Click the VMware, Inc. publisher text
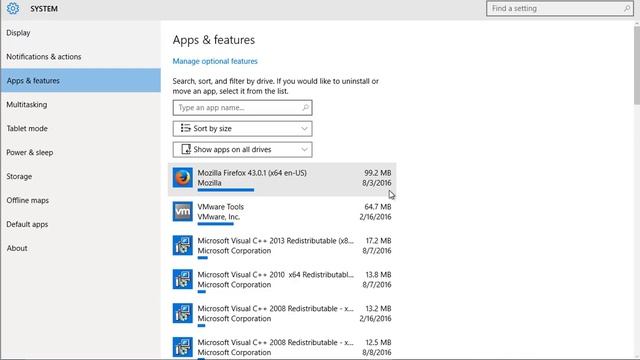Viewport: 640px width, 360px height. (x=219, y=217)
